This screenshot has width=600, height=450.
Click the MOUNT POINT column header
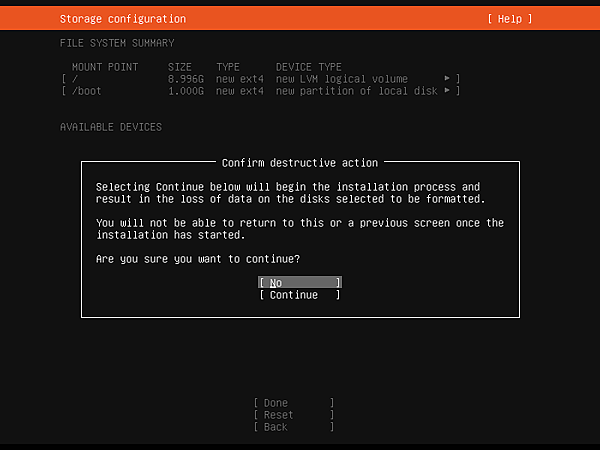pyautogui.click(x=105, y=67)
